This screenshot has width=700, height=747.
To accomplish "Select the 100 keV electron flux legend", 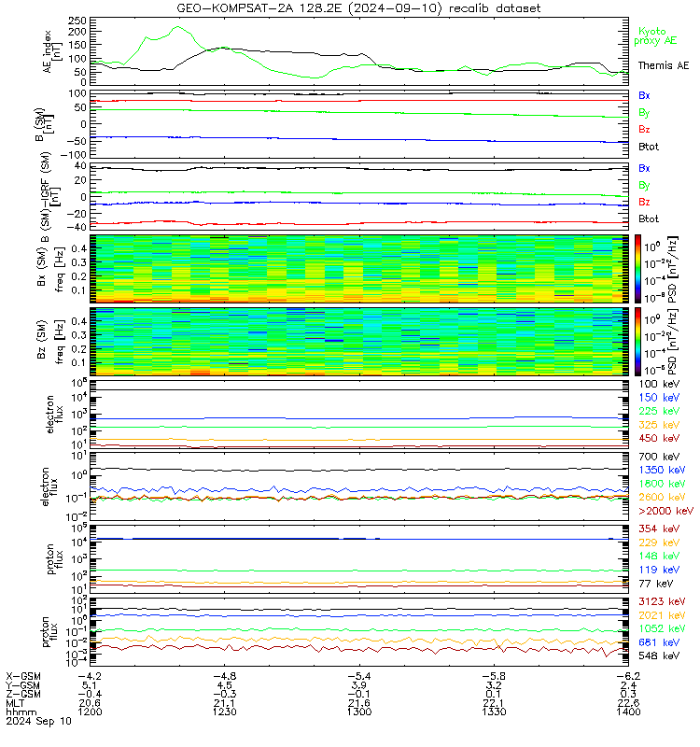I will 659,384.
